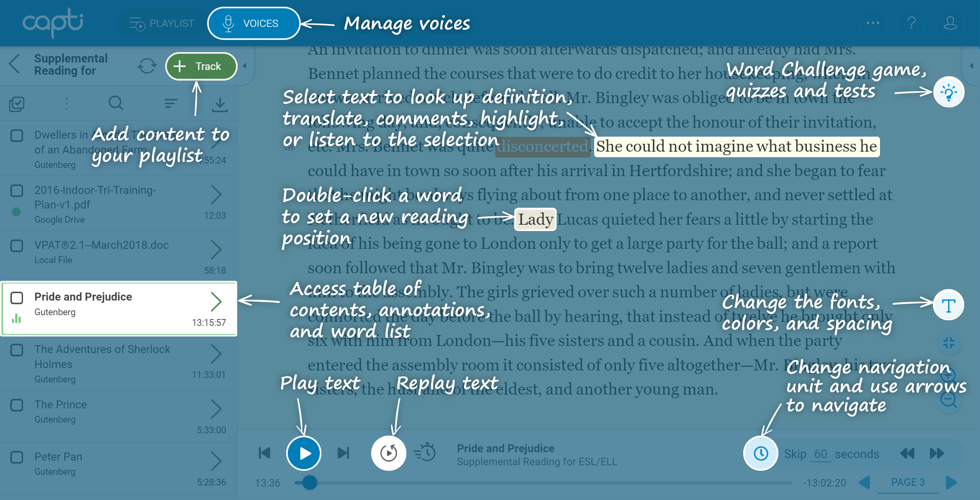Image resolution: width=980 pixels, height=500 pixels.
Task: Fast forward by skip unit
Action: pos(937,453)
